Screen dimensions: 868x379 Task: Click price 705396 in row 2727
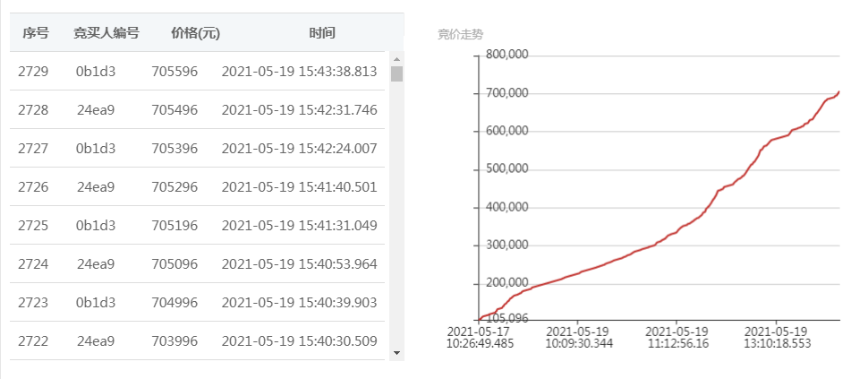click(174, 149)
